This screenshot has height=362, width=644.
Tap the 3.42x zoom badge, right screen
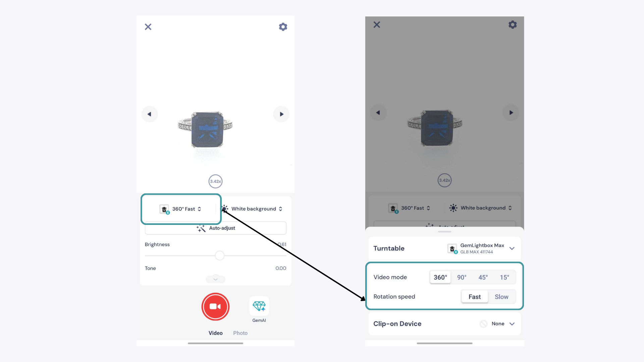444,180
